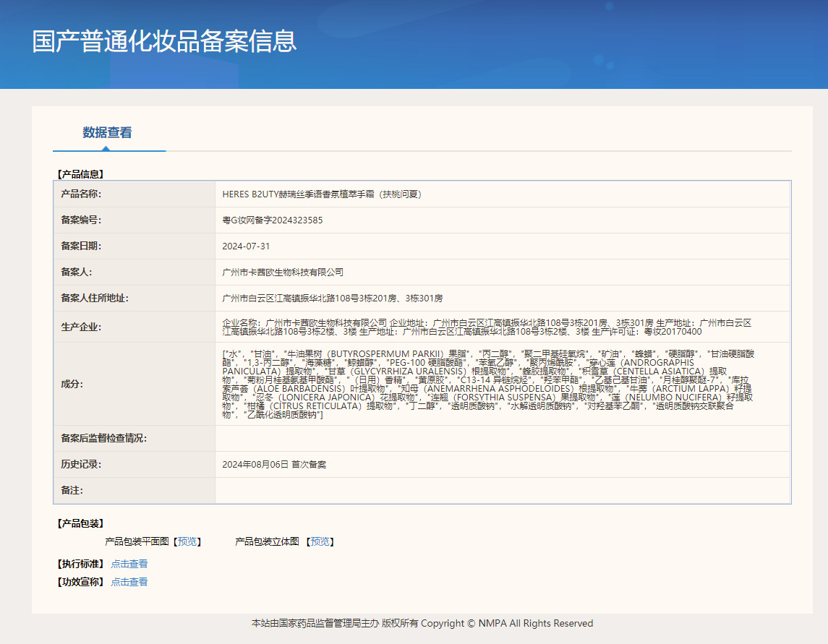Click the NMPA copyright footer text
The image size is (828, 644).
[x=422, y=623]
